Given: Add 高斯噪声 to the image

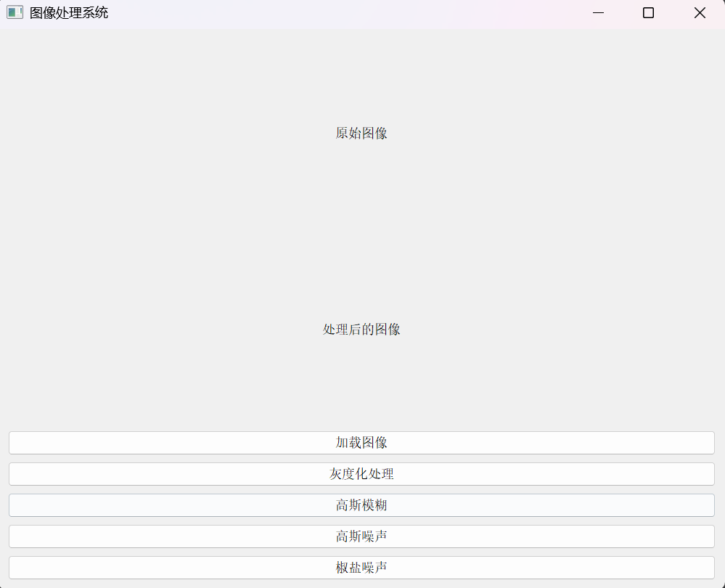Looking at the screenshot, I should [361, 536].
